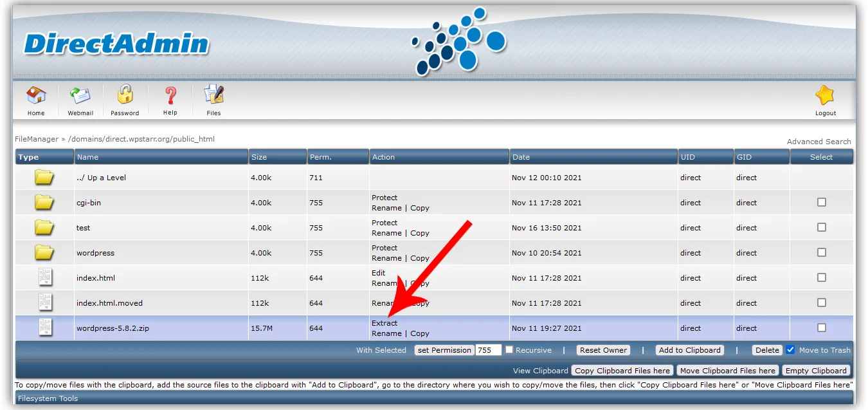
Task: Open the index.html file link
Action: 96,277
